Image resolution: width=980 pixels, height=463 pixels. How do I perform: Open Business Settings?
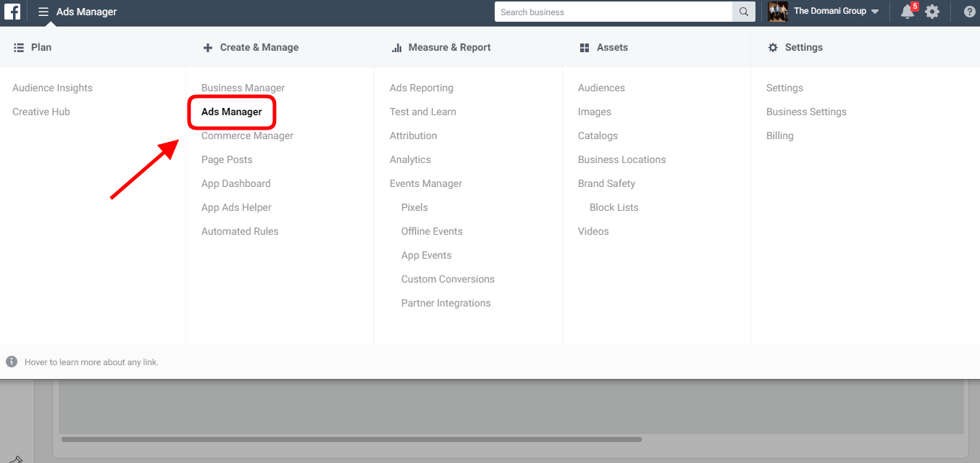(x=806, y=112)
